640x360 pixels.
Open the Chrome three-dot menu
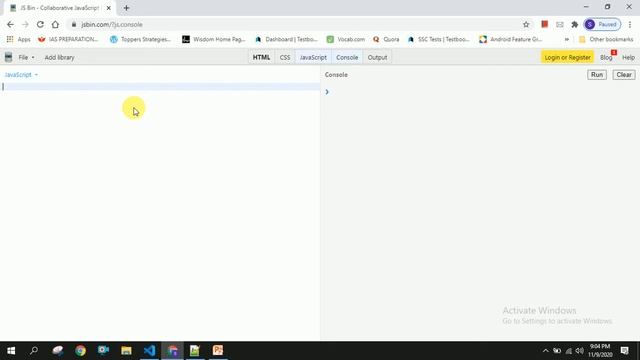[x=630, y=24]
